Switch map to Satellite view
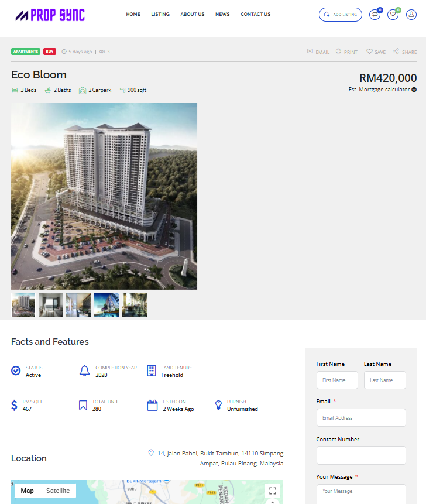This screenshot has height=504, width=426. tap(58, 491)
